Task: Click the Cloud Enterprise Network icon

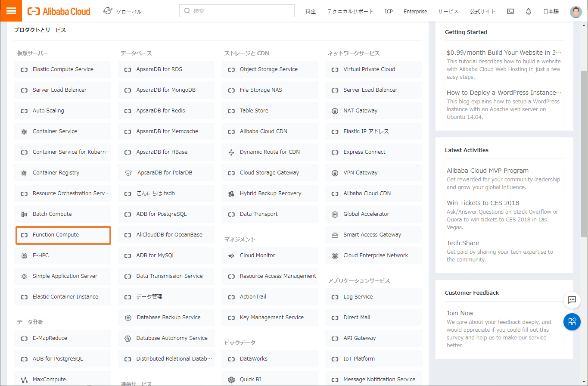Action: pos(335,255)
